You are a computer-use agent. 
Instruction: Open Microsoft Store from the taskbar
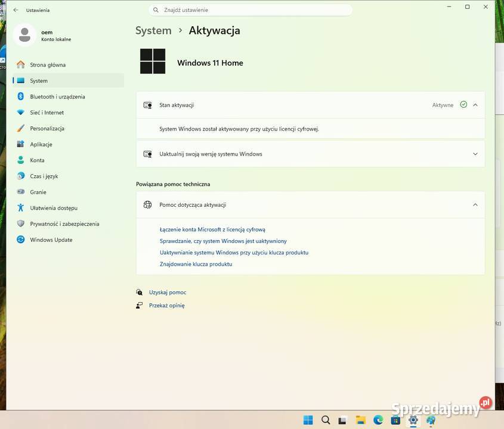point(395,419)
